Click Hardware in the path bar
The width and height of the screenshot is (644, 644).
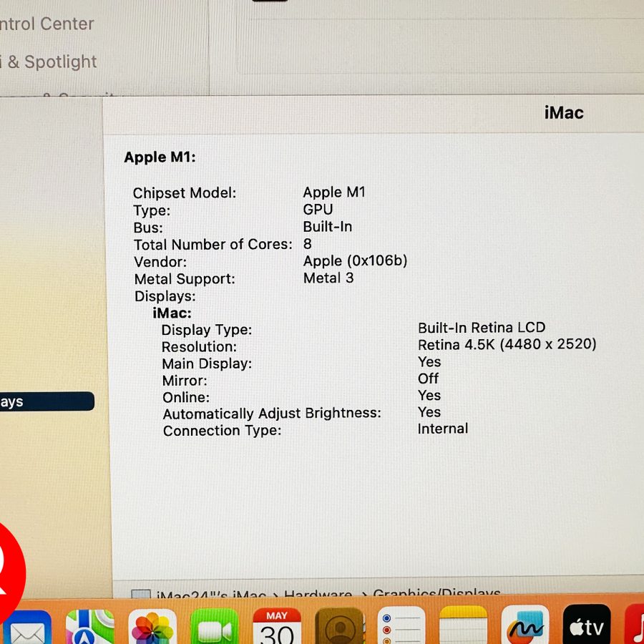318,594
